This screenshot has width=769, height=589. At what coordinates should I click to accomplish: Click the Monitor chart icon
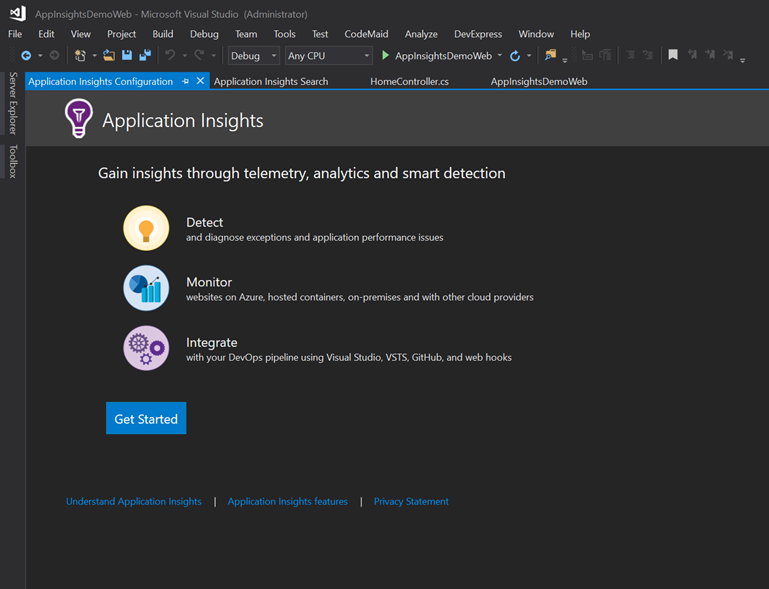click(146, 288)
